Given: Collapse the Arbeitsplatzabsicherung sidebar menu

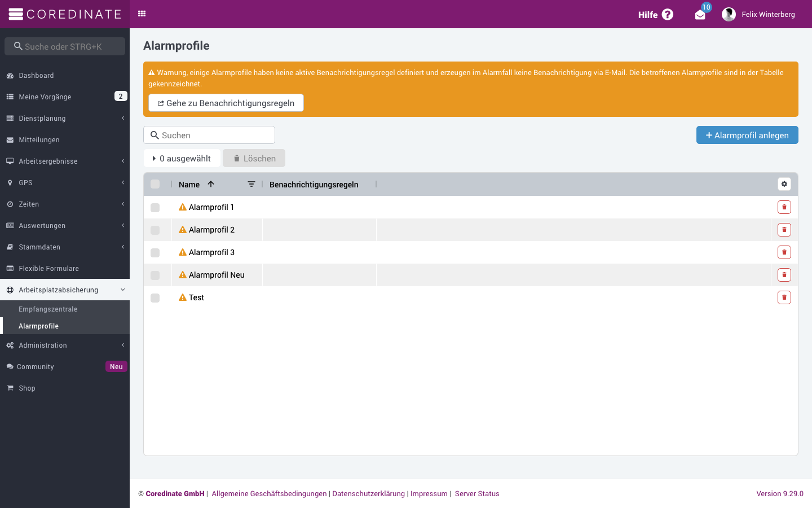Looking at the screenshot, I should coord(65,290).
